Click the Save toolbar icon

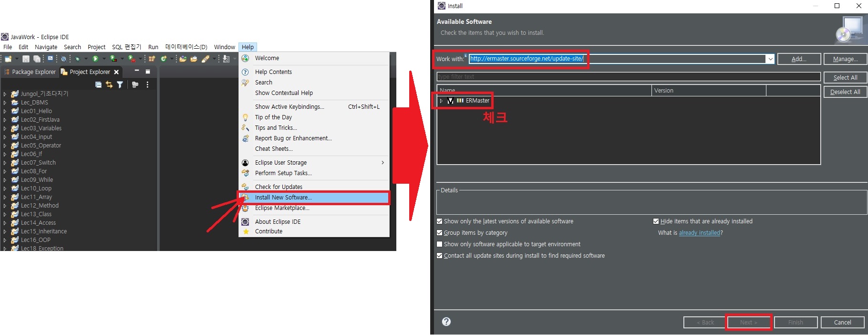pyautogui.click(x=26, y=59)
